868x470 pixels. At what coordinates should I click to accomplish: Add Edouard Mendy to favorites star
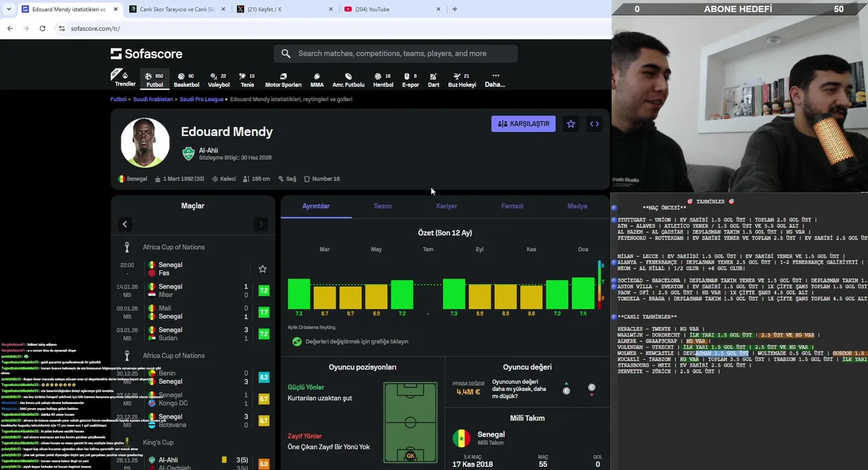tap(571, 124)
